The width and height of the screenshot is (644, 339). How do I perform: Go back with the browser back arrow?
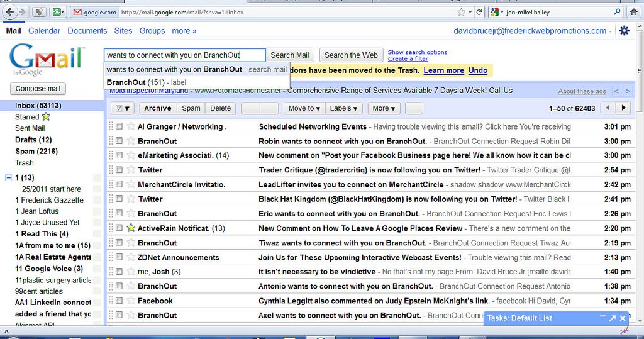[10, 12]
